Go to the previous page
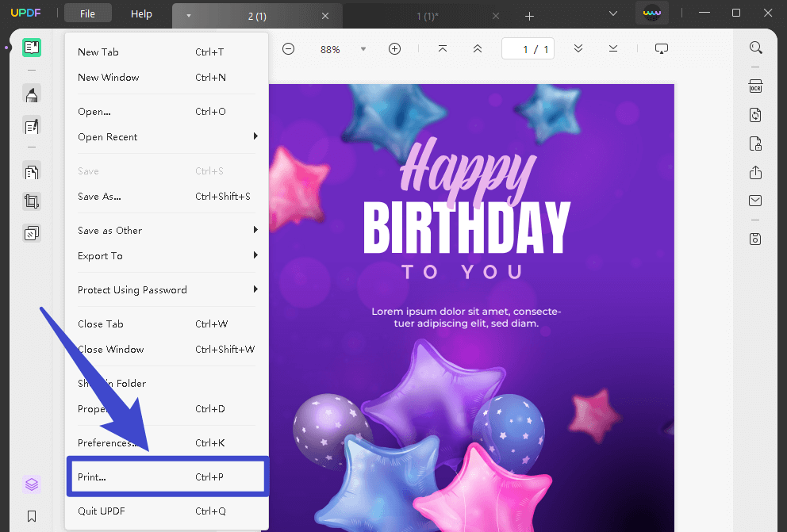 (x=478, y=48)
